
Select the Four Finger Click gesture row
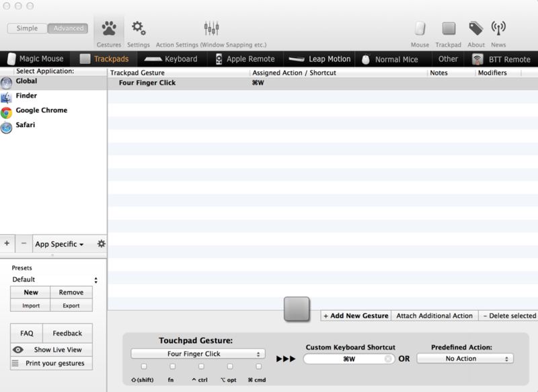coord(323,83)
